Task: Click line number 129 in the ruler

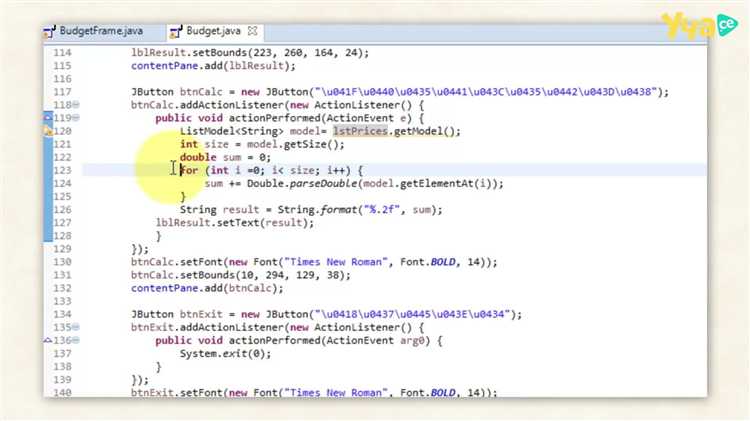Action: click(62, 249)
